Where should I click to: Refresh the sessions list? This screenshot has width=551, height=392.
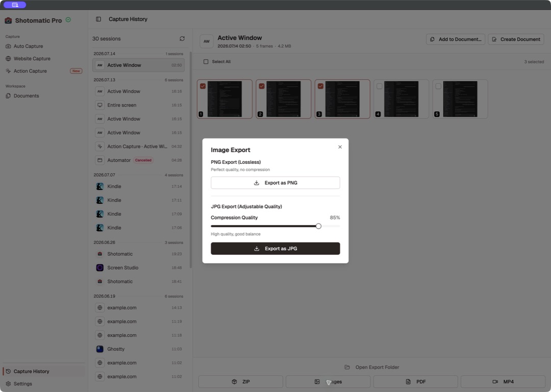182,39
